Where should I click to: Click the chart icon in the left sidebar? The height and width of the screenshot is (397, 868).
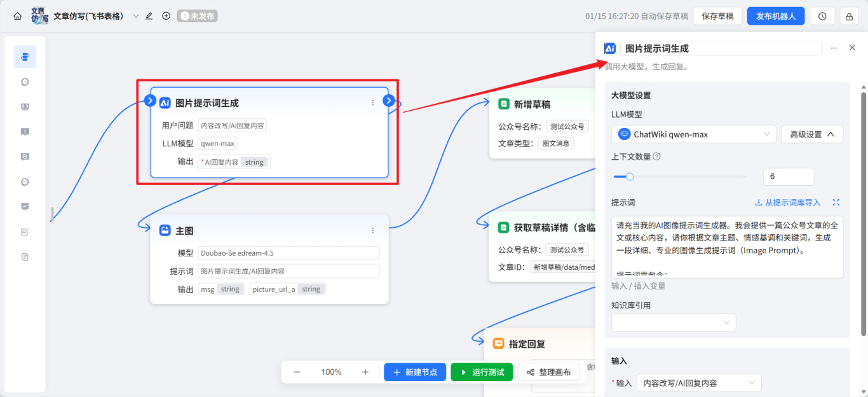pyautogui.click(x=25, y=206)
